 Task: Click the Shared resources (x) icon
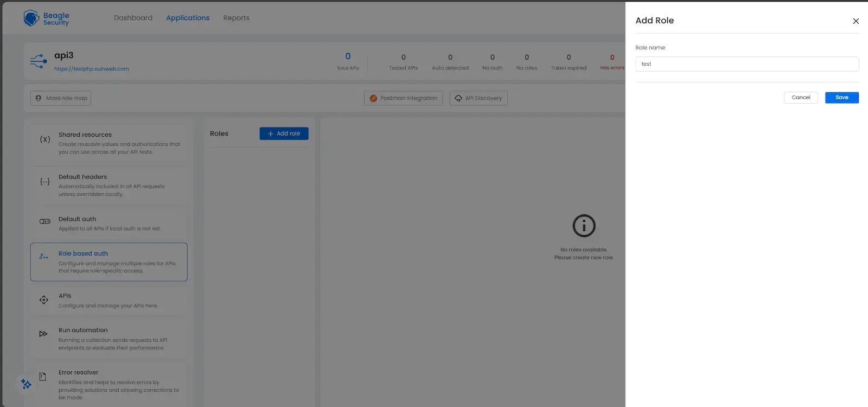tap(45, 139)
